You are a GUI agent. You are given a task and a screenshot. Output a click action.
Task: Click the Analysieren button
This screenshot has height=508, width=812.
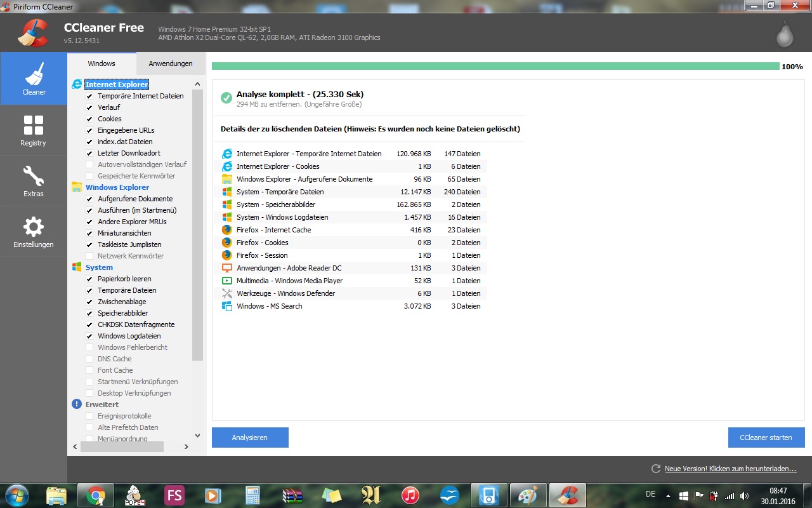click(x=250, y=438)
